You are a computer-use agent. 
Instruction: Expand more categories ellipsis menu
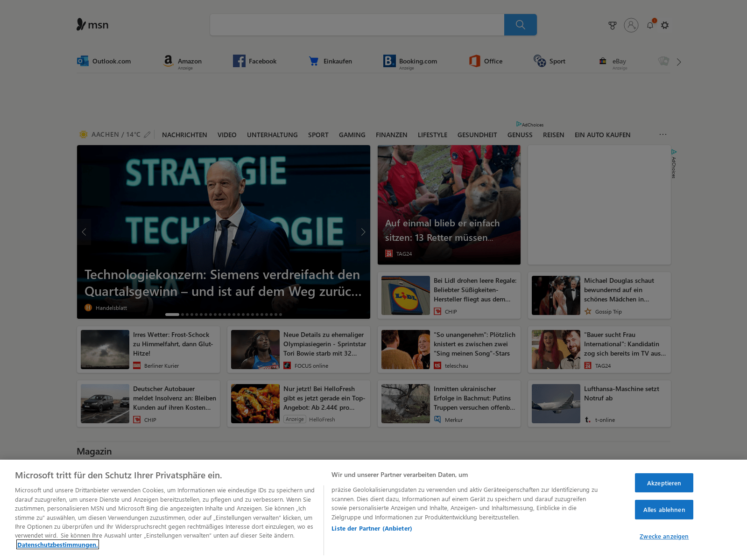(x=663, y=134)
